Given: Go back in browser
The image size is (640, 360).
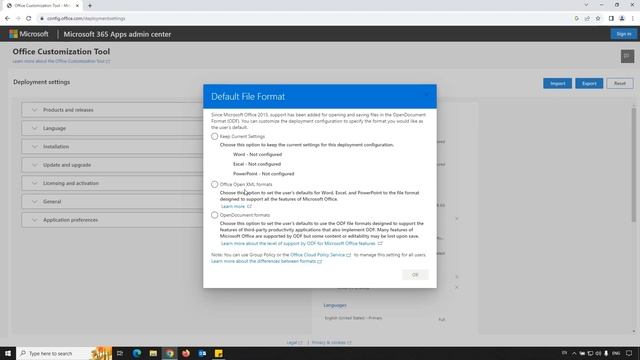Looking at the screenshot, I should tap(7, 18).
